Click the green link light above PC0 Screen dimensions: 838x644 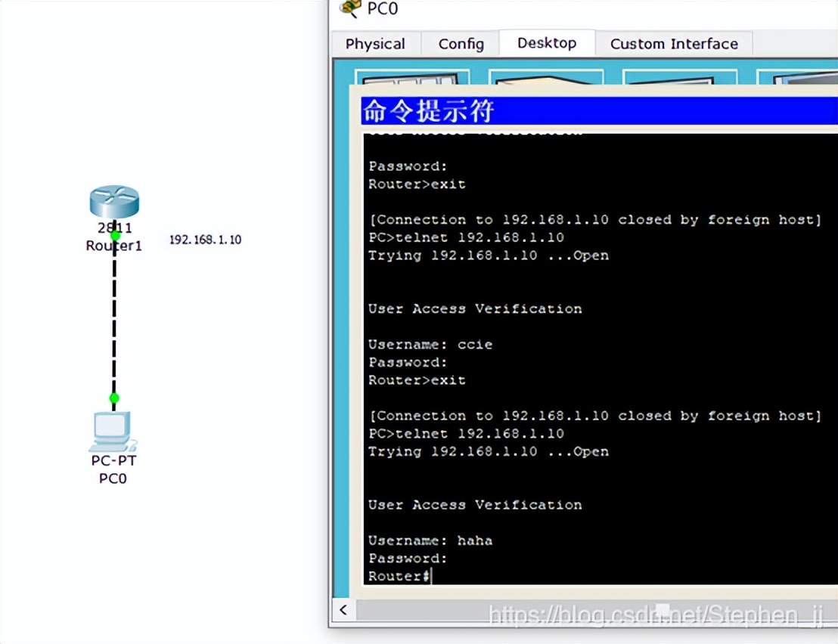[x=114, y=398]
